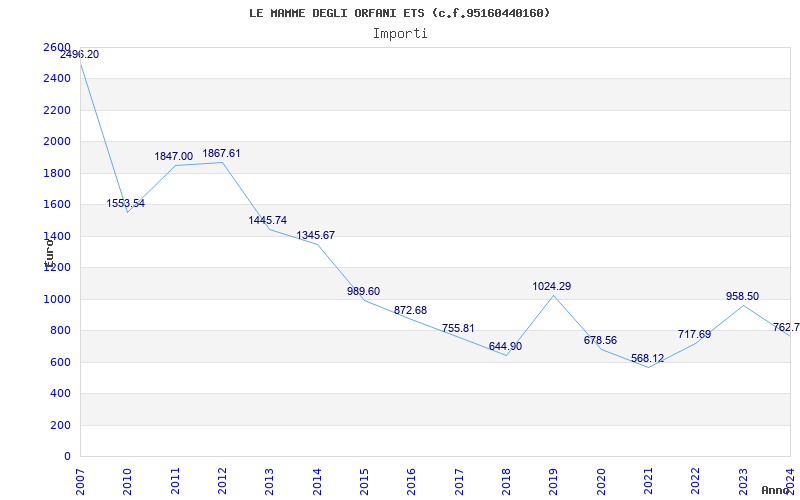Click the 2017 x-axis year label
This screenshot has width=800, height=500.
click(x=459, y=482)
